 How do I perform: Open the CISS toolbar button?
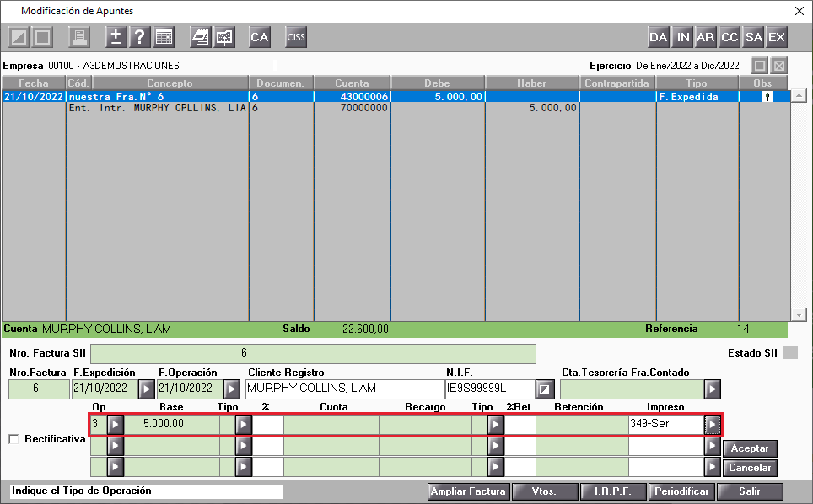click(295, 37)
